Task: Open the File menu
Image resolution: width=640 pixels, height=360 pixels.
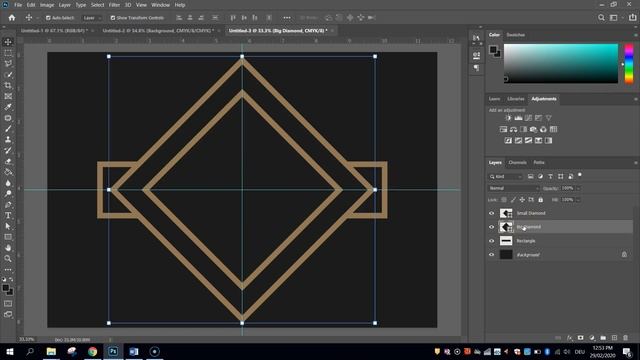Action: pos(18,5)
